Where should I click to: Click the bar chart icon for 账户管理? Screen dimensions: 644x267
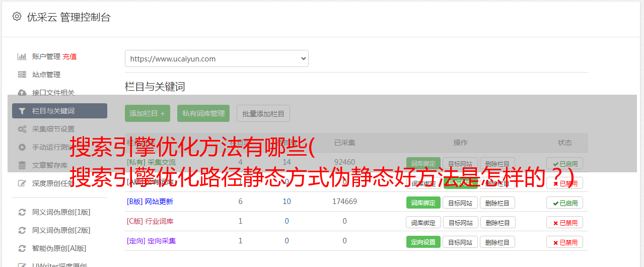click(x=22, y=56)
